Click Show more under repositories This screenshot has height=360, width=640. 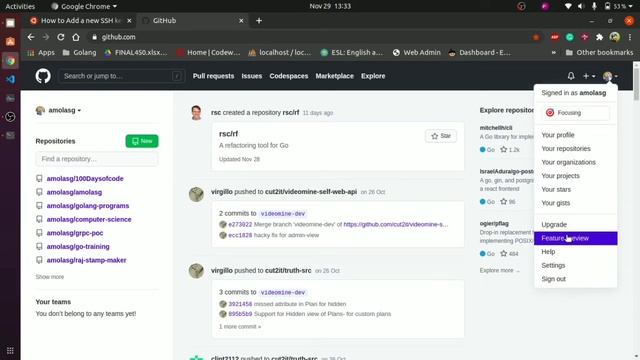(49, 277)
